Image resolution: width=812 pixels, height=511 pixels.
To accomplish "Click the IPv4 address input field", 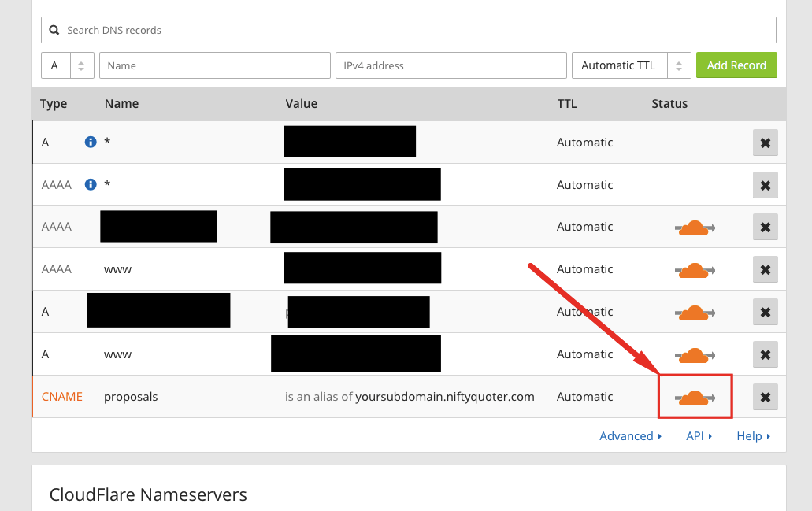I will (450, 65).
